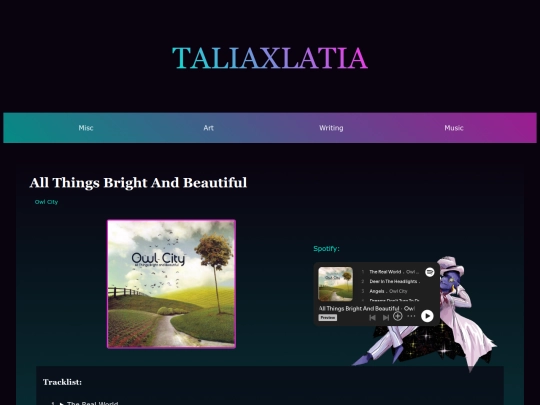Open the Music navigation item
Image resolution: width=540 pixels, height=405 pixels.
click(454, 128)
